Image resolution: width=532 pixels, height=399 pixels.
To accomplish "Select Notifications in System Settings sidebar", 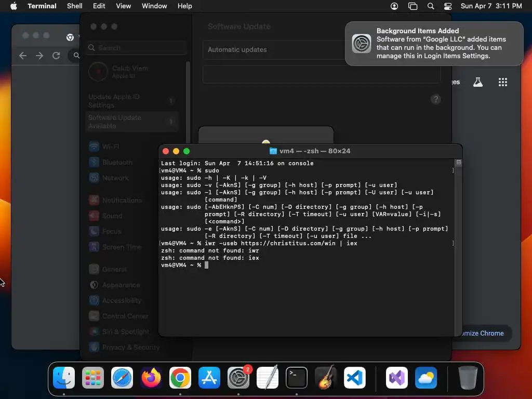I will click(x=132, y=200).
